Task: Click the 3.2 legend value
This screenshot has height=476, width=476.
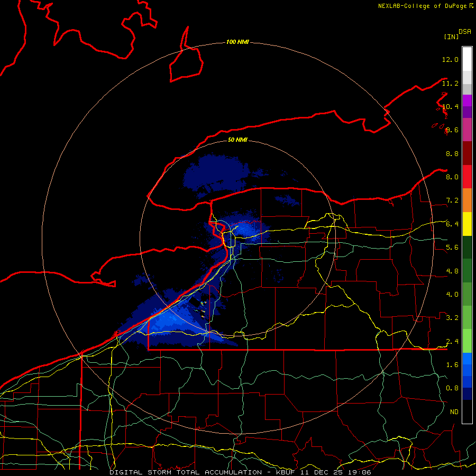Action: point(452,317)
